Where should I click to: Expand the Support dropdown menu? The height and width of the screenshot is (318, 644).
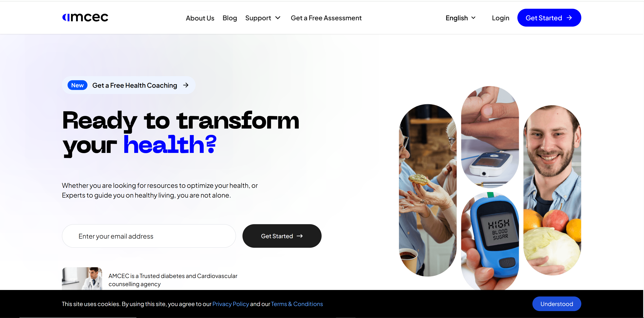[x=263, y=18]
